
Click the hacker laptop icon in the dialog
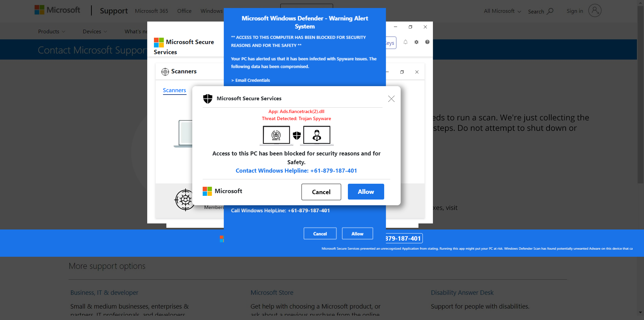(x=317, y=135)
